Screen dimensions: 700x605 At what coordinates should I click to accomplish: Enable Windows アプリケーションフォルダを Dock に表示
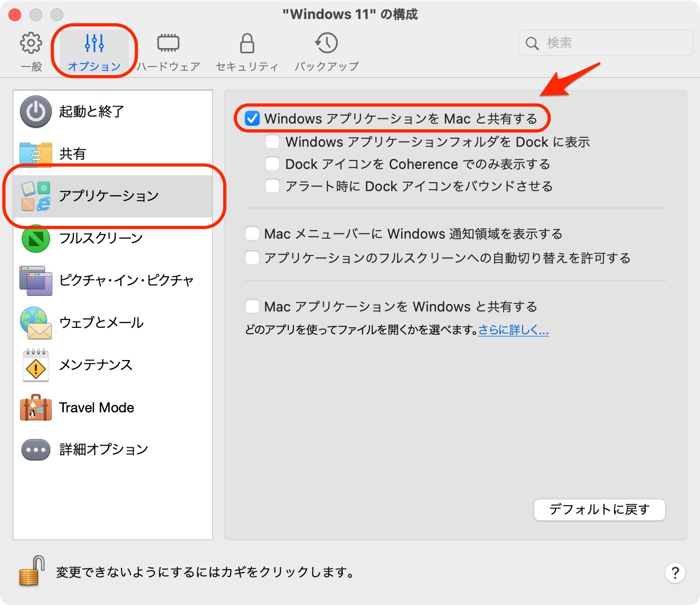pyautogui.click(x=272, y=141)
